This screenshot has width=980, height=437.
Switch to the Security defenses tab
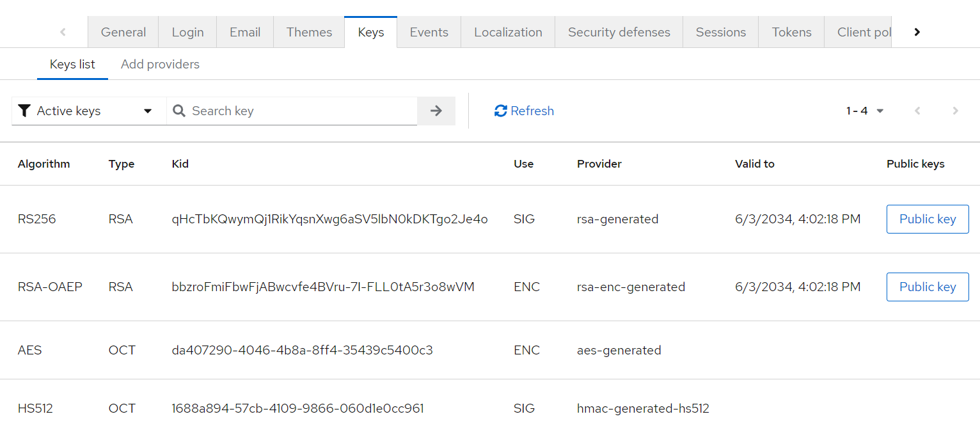point(619,33)
